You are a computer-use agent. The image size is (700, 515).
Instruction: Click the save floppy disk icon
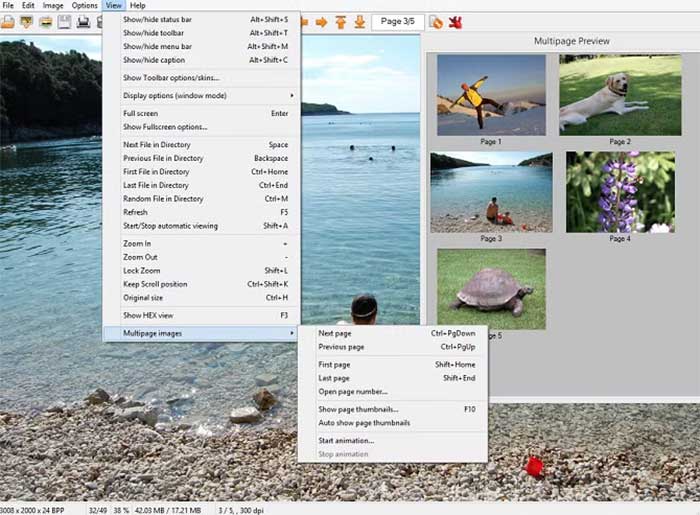coord(64,21)
